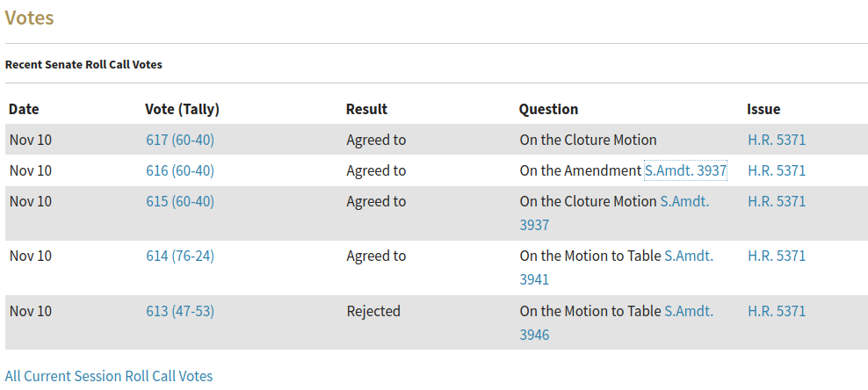Image resolution: width=868 pixels, height=390 pixels.
Task: Open All Current Session Roll Call Votes
Action: 109,376
